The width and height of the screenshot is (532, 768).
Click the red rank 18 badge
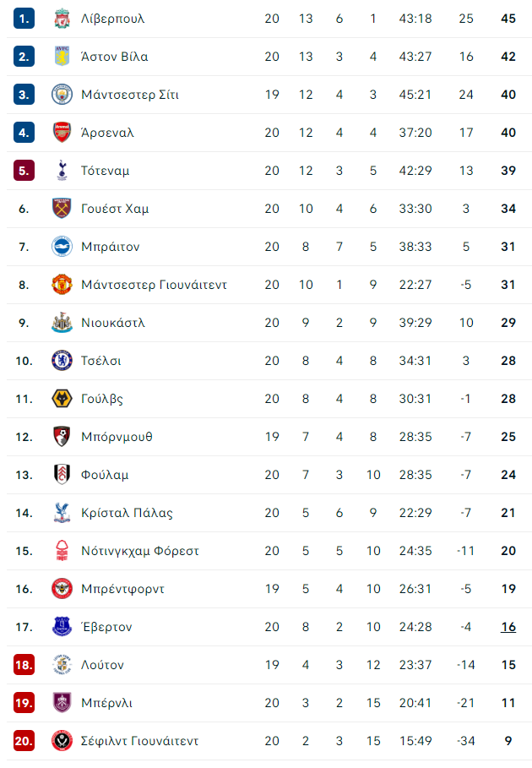(24, 665)
